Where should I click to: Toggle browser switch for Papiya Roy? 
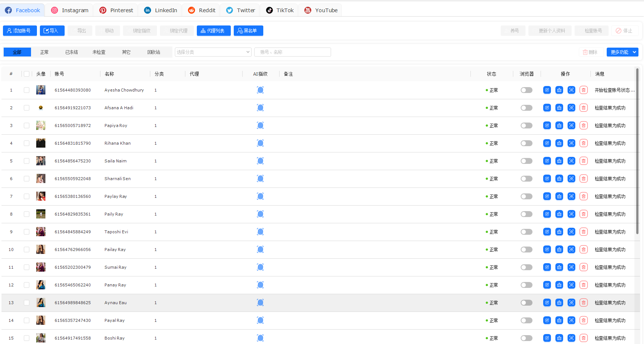pyautogui.click(x=527, y=125)
